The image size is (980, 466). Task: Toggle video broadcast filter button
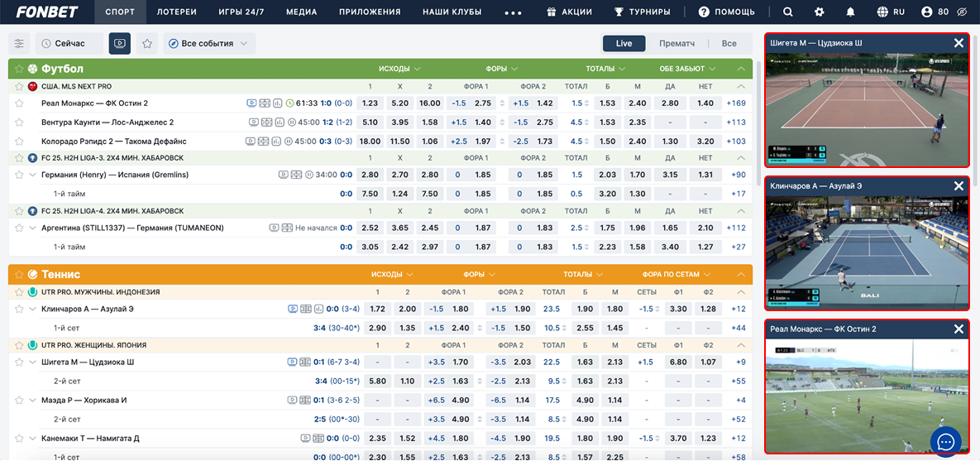(x=120, y=43)
